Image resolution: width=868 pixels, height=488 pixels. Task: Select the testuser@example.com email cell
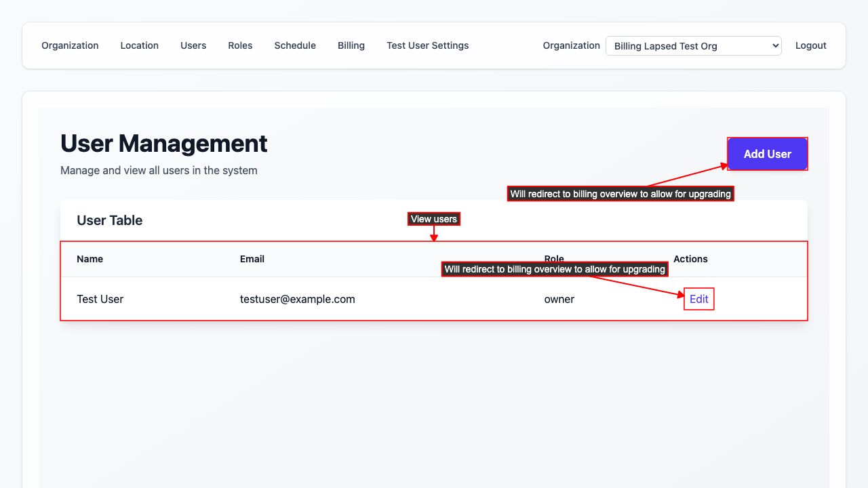297,299
